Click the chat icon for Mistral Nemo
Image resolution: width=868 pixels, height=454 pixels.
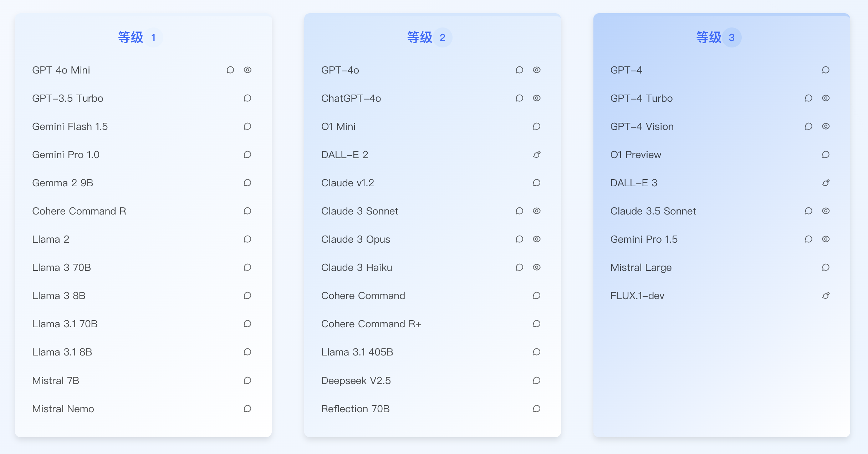tap(247, 409)
